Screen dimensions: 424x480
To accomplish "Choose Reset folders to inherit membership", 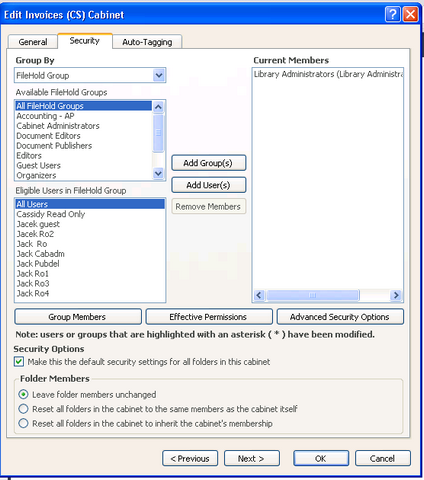I will tap(23, 423).
